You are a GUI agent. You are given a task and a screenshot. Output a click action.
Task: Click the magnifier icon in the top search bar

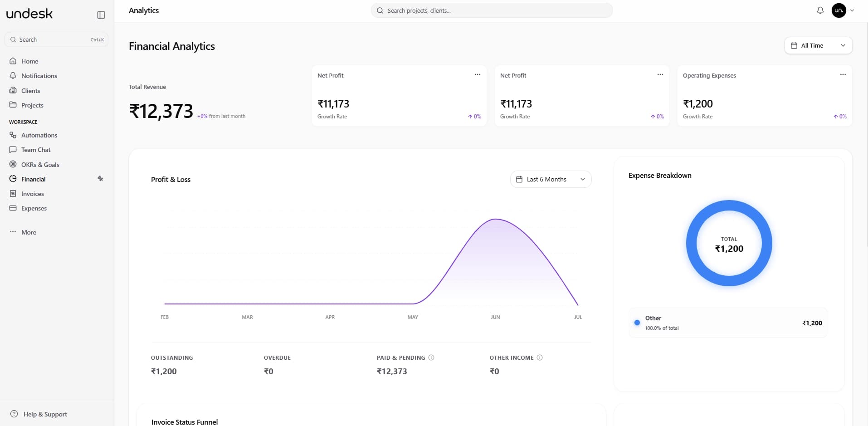pyautogui.click(x=380, y=10)
